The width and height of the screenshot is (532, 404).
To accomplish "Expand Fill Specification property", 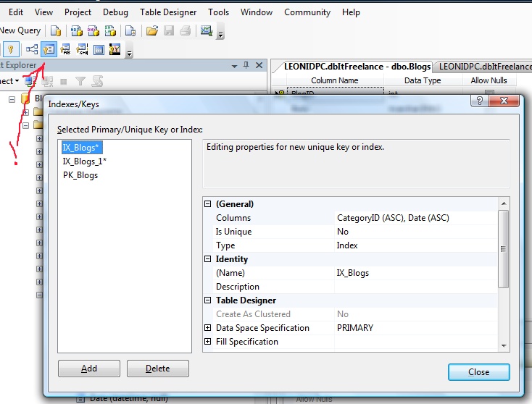I will [x=207, y=342].
